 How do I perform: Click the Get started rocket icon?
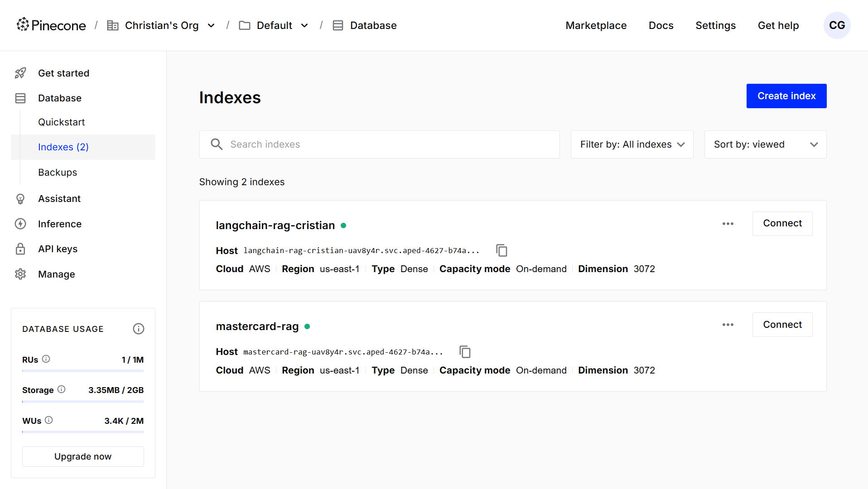click(x=20, y=73)
